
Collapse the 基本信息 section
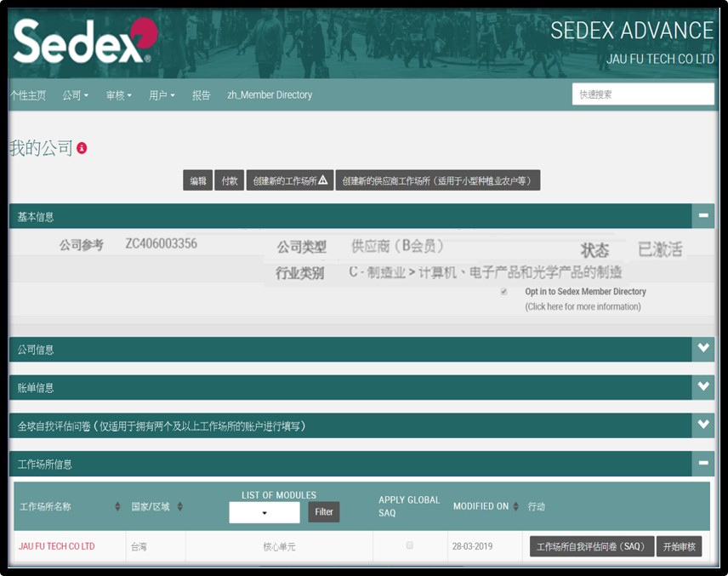[703, 215]
